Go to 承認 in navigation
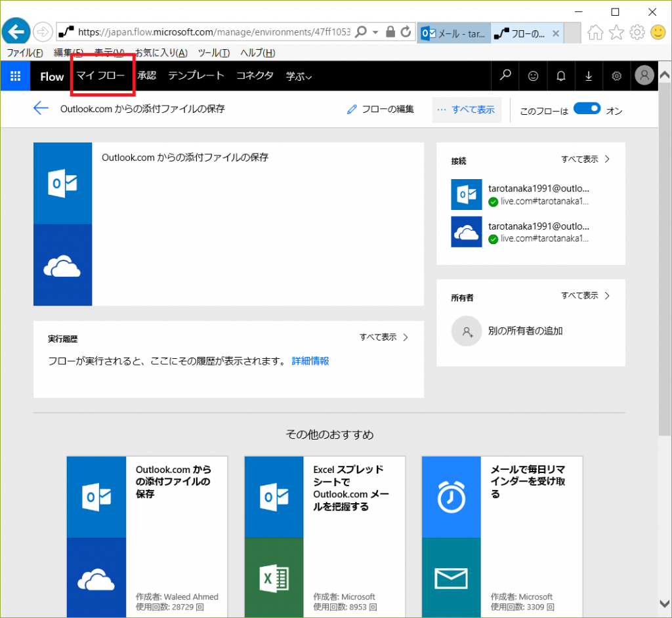 146,75
